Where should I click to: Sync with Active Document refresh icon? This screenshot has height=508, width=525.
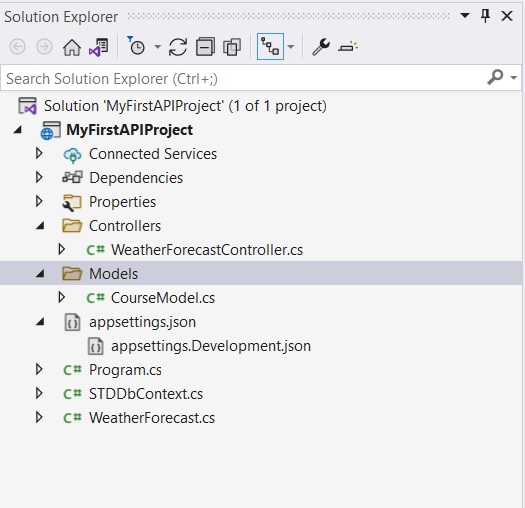177,47
